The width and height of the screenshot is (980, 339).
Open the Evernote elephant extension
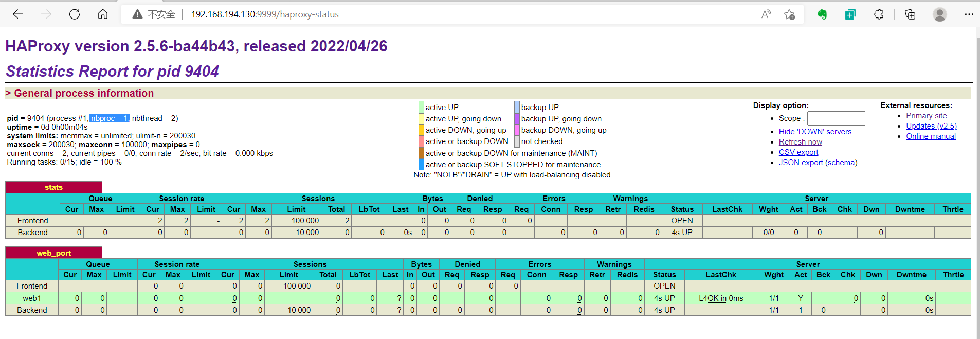(822, 14)
